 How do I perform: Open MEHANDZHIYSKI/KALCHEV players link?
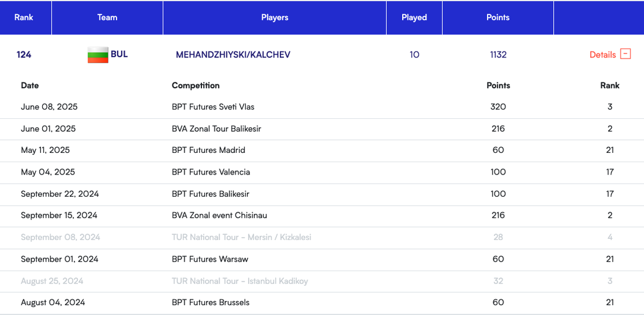click(233, 55)
